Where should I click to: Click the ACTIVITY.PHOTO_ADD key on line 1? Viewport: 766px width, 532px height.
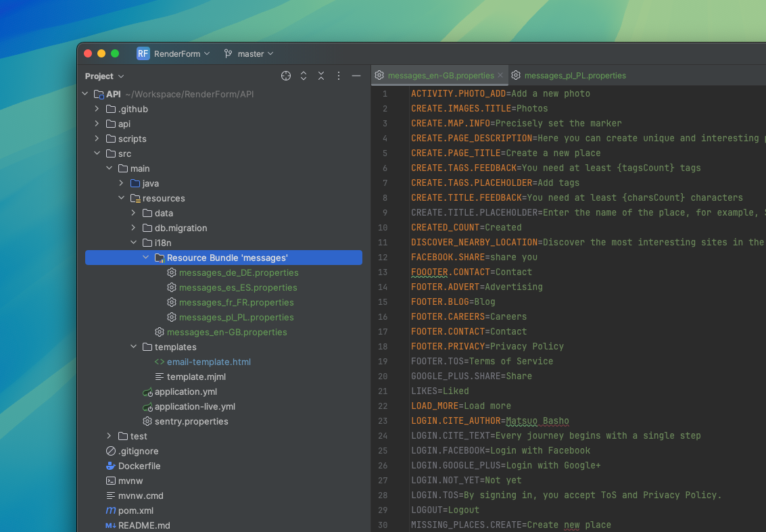458,93
